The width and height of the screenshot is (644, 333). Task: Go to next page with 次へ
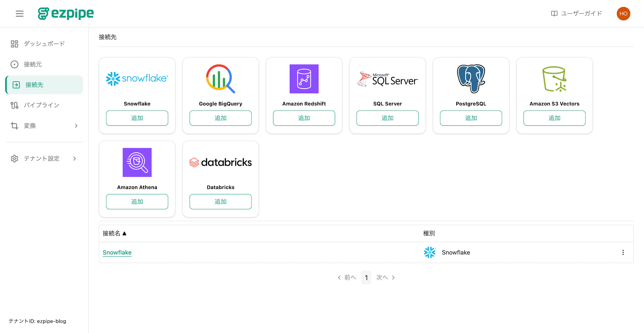coord(385,278)
